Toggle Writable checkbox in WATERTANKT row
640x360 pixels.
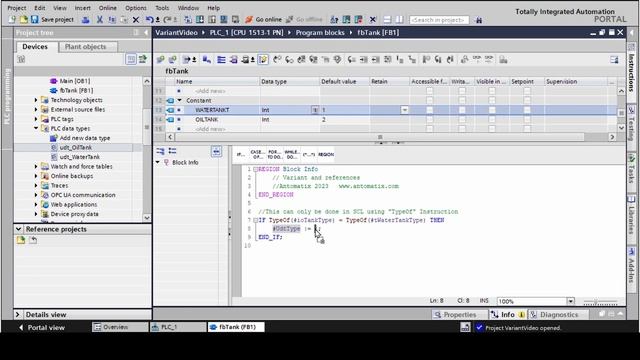(462, 110)
